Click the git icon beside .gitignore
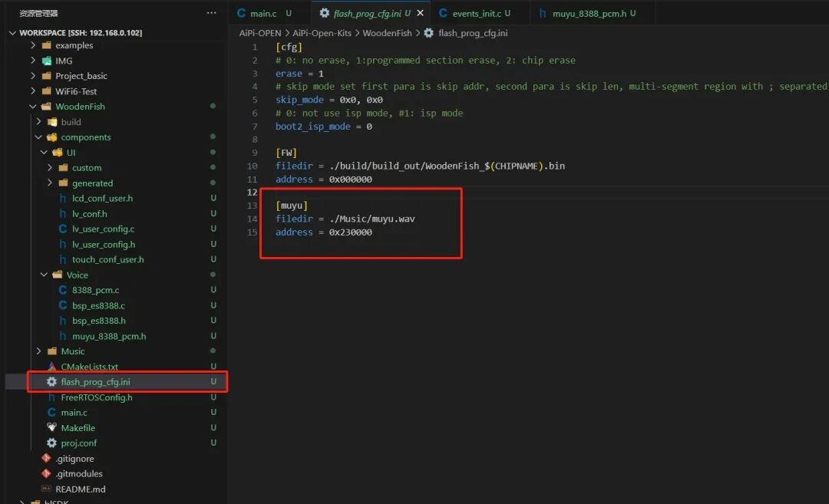 coord(46,458)
